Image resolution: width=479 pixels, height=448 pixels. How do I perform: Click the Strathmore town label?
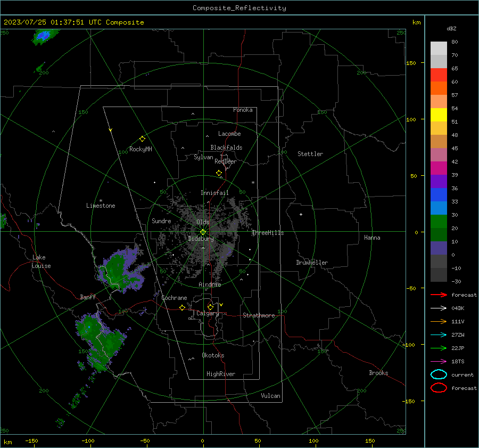coord(259,315)
